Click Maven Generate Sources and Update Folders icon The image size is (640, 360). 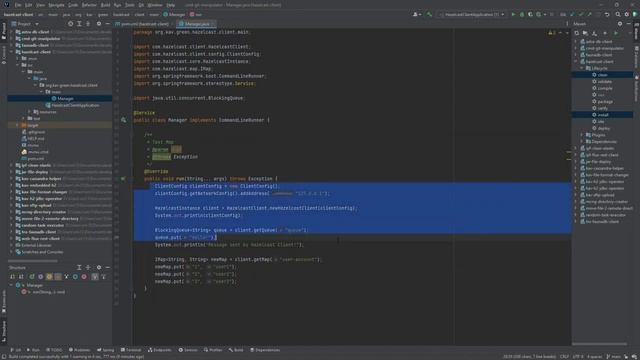585,33
